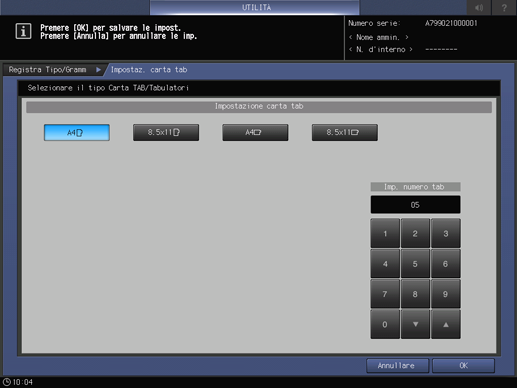Select the 8.5x11 landscape tab paper option
Screen dimensions: 517x388
tap(345, 133)
